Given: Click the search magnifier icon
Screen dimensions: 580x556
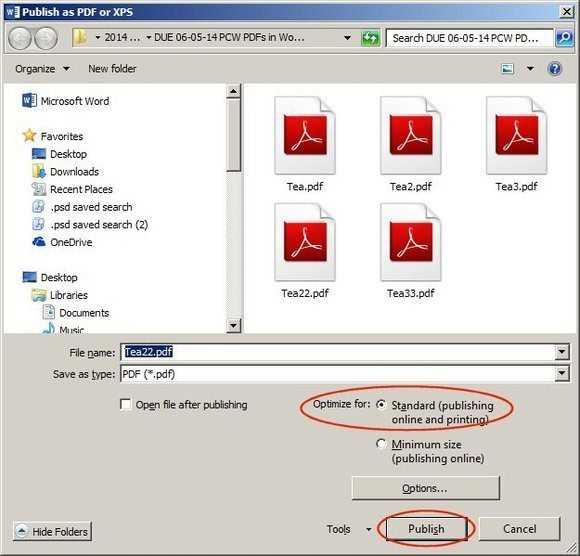Looking at the screenshot, I should 565,38.
